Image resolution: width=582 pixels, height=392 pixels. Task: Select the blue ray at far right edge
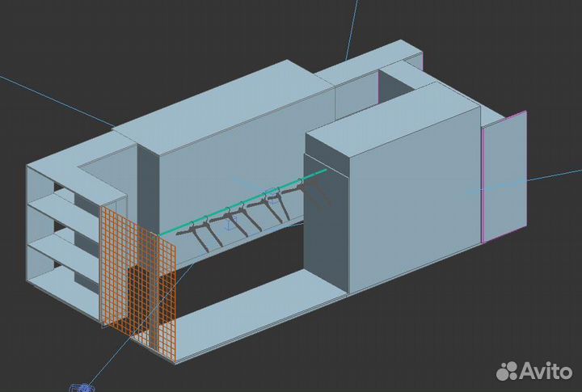pyautogui.click(x=558, y=175)
